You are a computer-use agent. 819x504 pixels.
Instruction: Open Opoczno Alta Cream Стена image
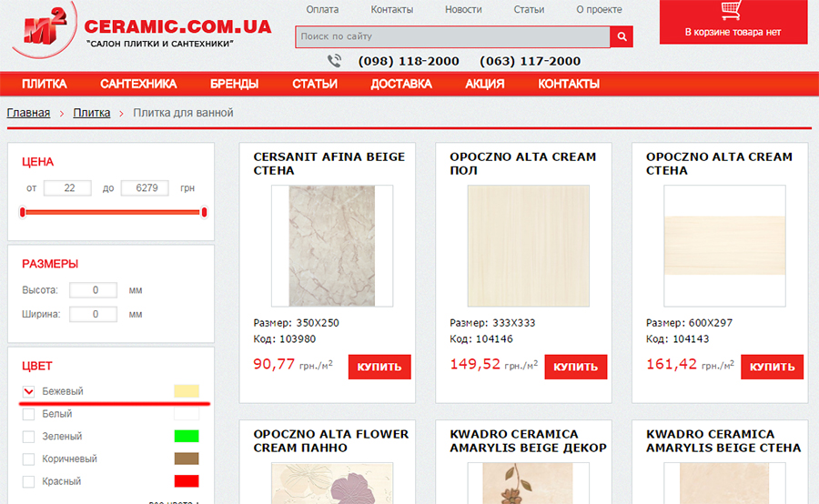[x=725, y=246]
